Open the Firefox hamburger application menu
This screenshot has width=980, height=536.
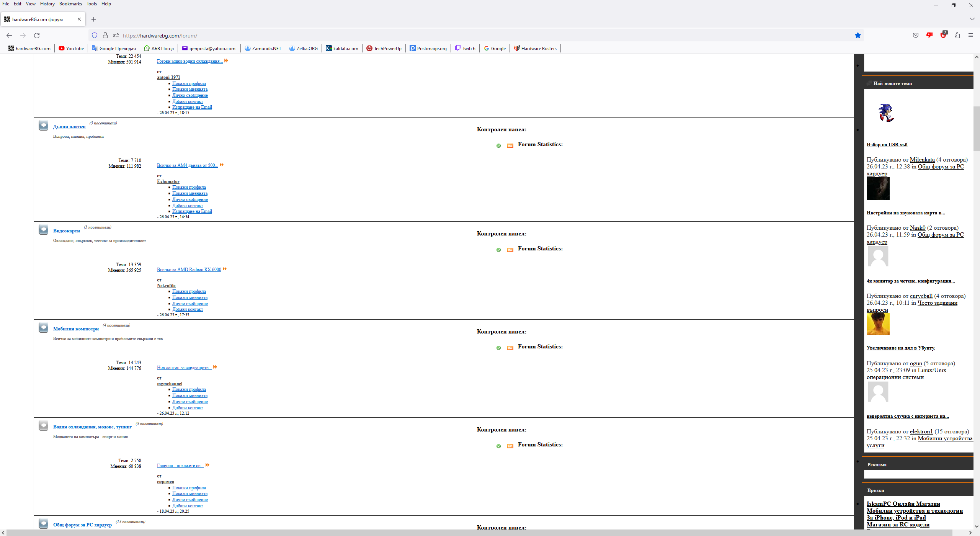click(971, 36)
